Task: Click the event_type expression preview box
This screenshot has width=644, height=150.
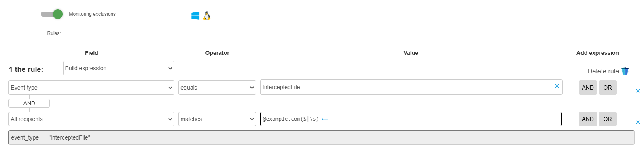Action: (x=322, y=137)
